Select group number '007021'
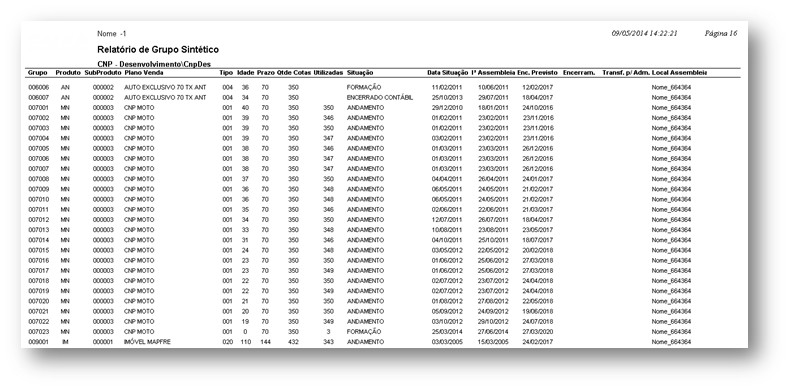The height and width of the screenshot is (390, 790). 38,311
